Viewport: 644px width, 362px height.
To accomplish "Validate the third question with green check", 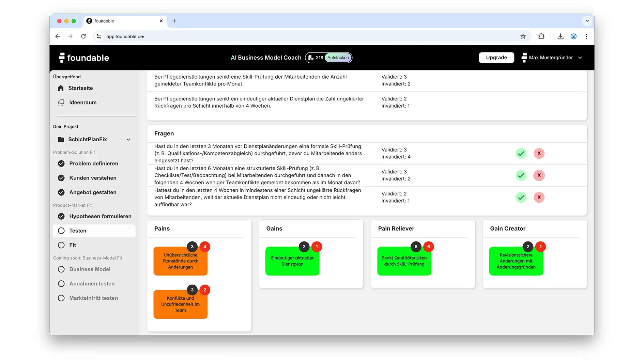I will 521,198.
